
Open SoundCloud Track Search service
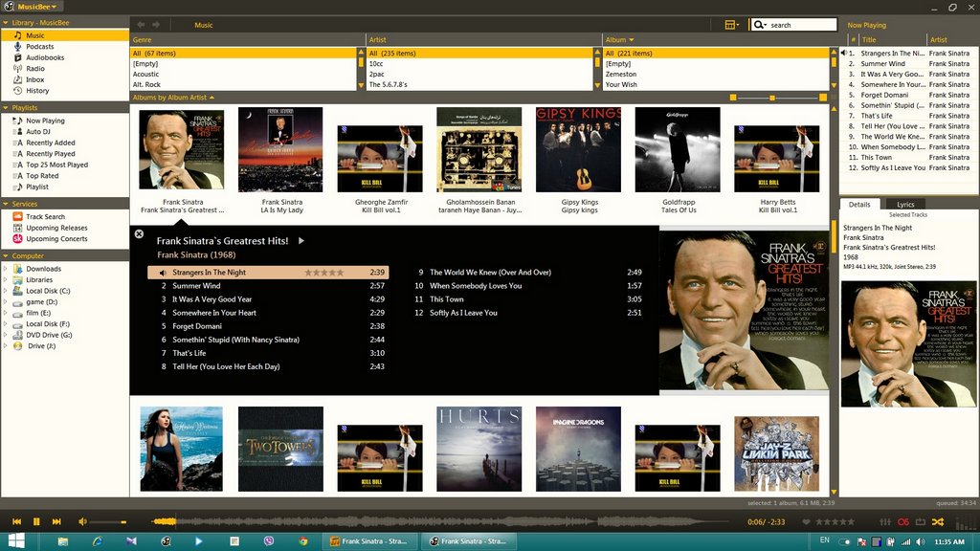coord(45,217)
